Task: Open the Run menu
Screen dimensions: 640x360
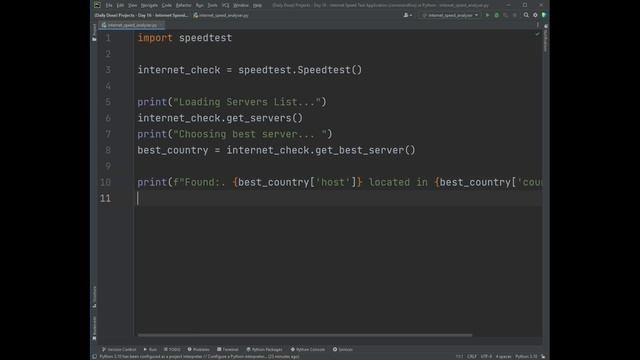Action: pyautogui.click(x=200, y=5)
